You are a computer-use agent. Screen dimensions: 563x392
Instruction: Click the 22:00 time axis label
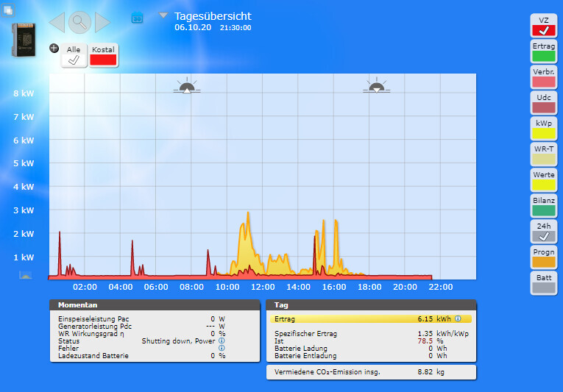coord(441,287)
